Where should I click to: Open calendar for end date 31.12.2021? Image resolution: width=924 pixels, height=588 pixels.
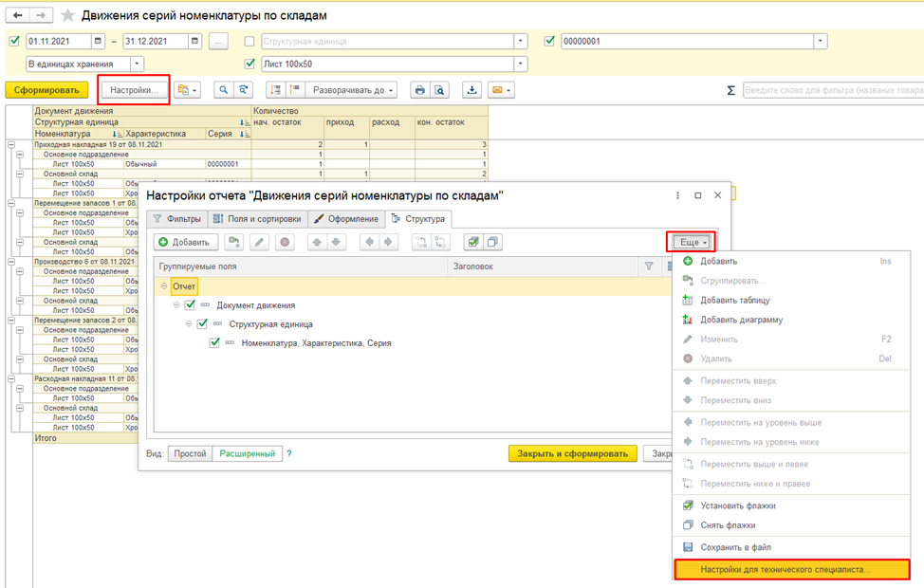[x=194, y=41]
